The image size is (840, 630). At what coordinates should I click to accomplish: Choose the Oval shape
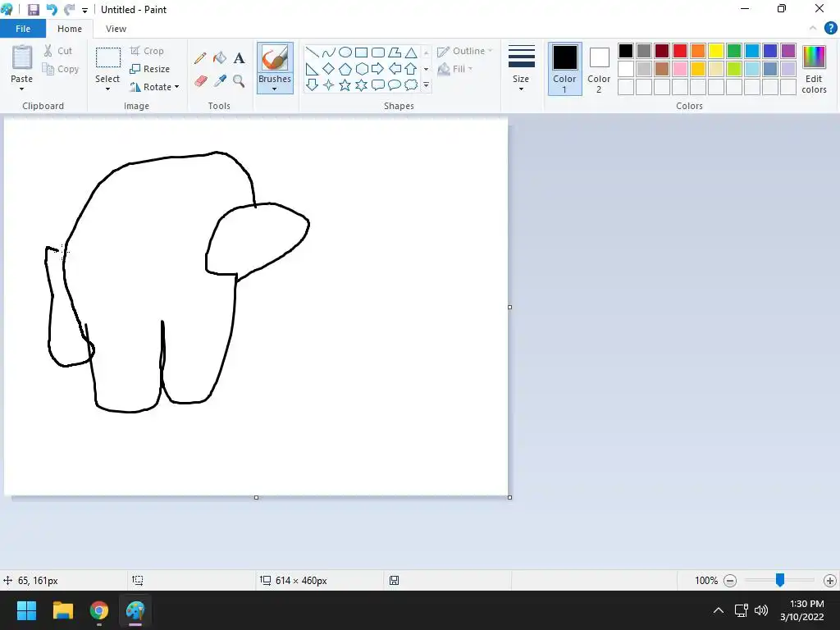[x=345, y=52]
